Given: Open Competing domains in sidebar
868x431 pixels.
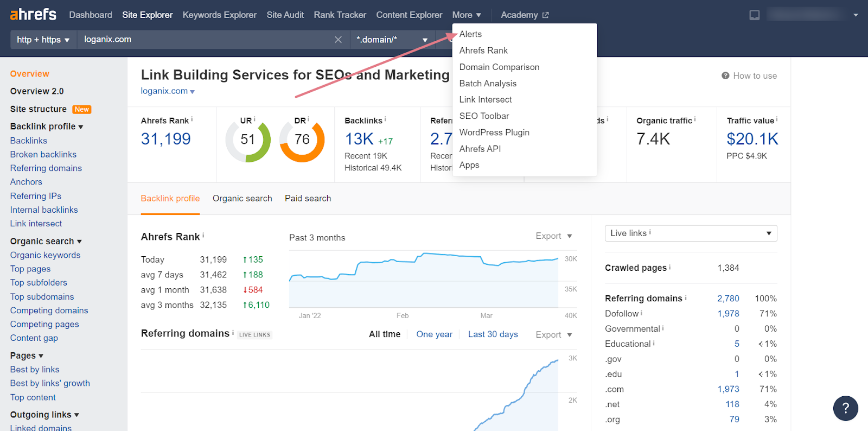Looking at the screenshot, I should click(49, 310).
